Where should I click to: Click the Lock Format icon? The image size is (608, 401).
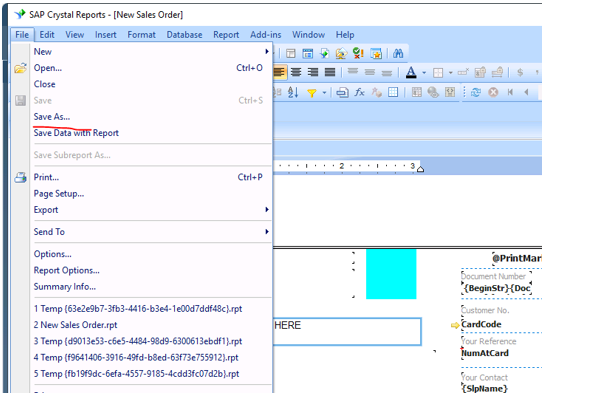480,72
